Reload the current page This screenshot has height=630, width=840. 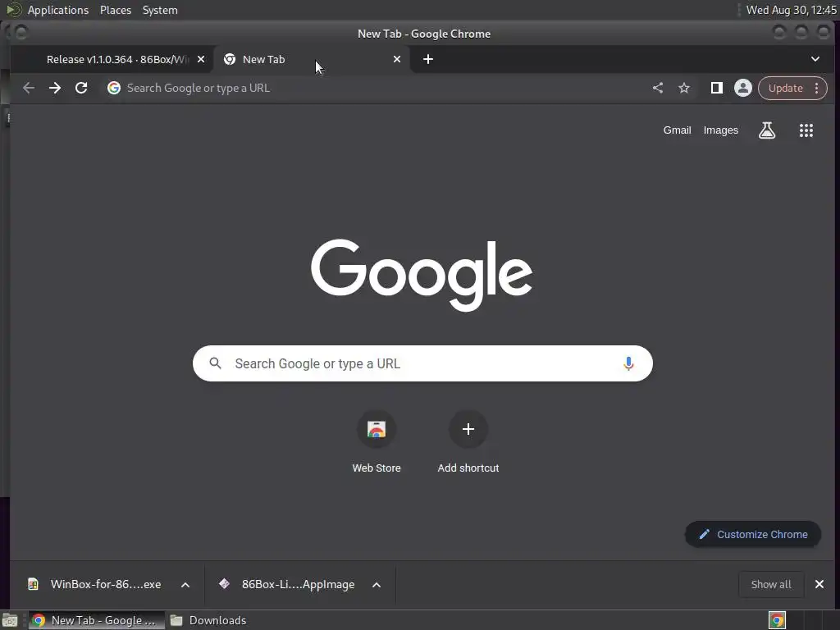click(x=81, y=88)
